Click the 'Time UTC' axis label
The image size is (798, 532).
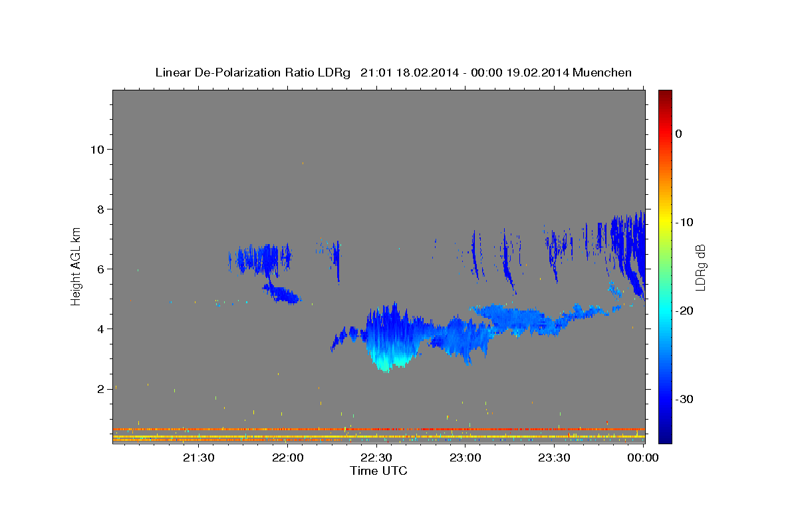tap(378, 471)
